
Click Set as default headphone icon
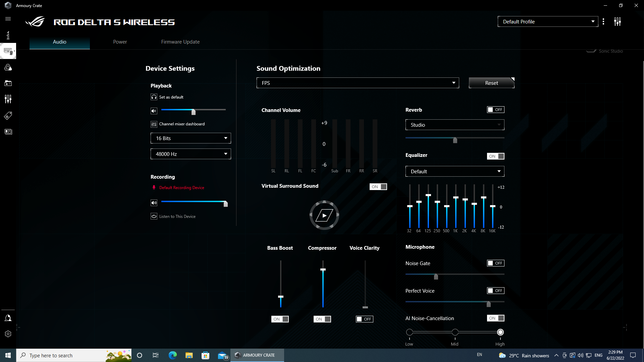point(154,97)
